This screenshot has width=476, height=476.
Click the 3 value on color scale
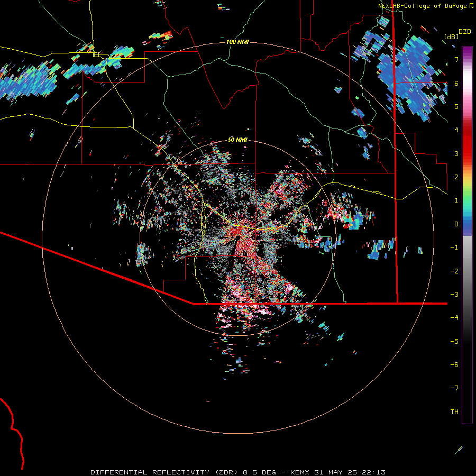pyautogui.click(x=456, y=153)
